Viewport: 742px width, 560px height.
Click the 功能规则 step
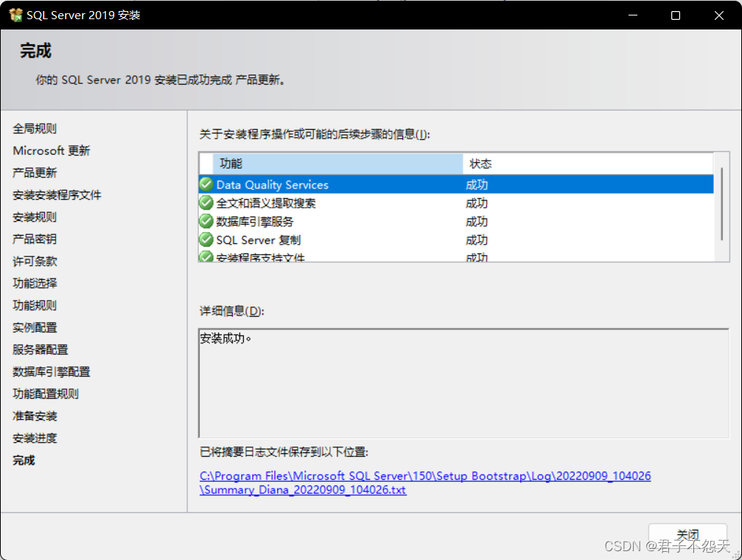(x=35, y=305)
